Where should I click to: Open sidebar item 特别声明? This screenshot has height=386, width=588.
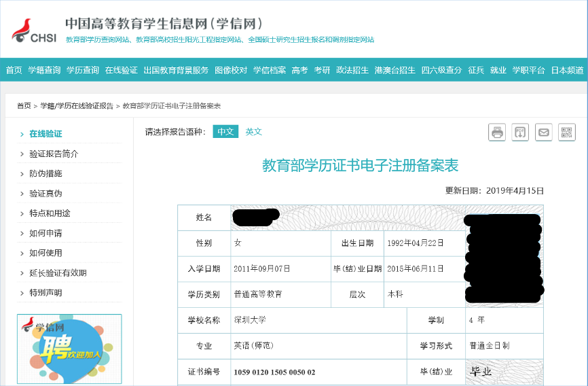pyautogui.click(x=45, y=293)
